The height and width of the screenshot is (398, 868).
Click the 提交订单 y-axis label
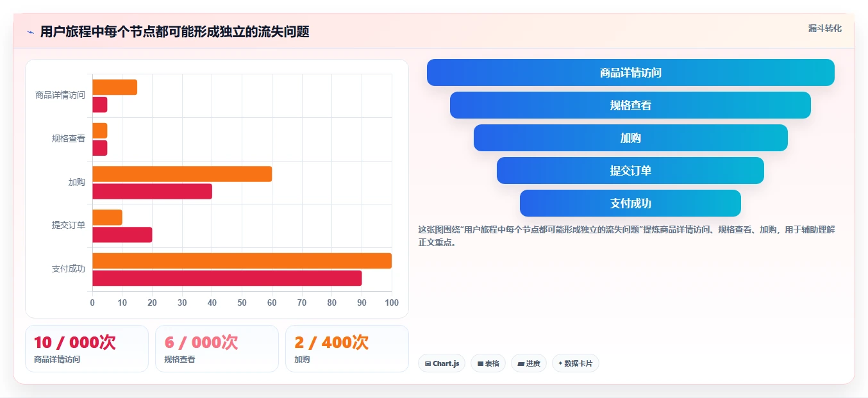click(x=69, y=225)
